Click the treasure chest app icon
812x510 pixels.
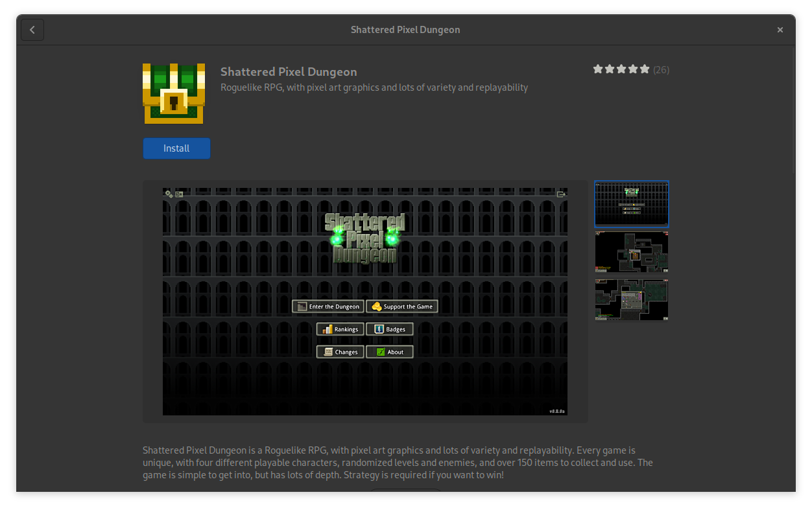click(x=174, y=93)
